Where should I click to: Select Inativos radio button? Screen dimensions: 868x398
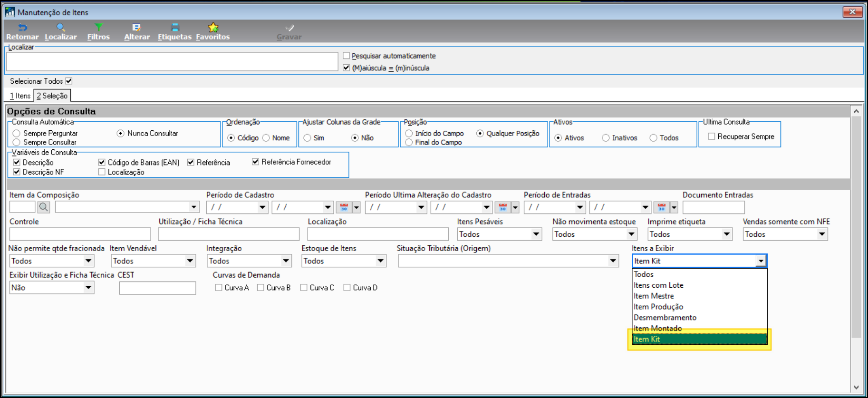[x=606, y=138]
